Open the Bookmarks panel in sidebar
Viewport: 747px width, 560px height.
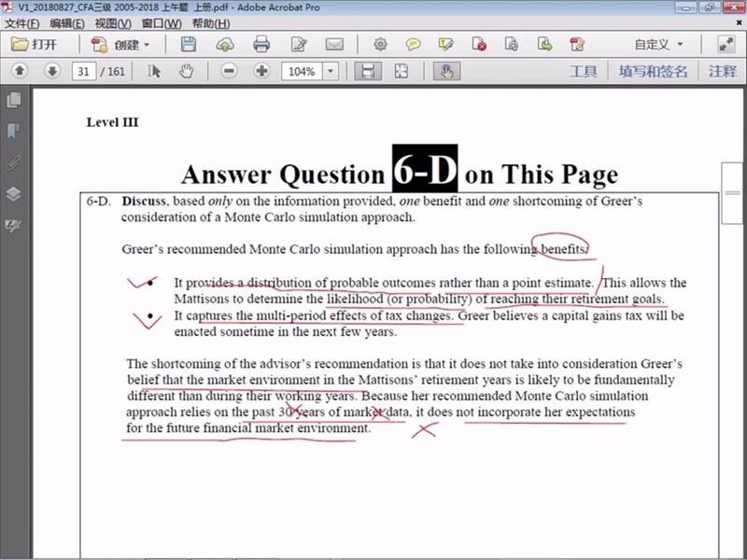13,131
